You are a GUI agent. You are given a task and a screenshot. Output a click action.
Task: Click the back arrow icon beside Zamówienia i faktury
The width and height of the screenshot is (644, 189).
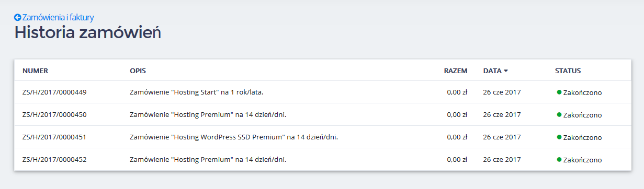(17, 17)
